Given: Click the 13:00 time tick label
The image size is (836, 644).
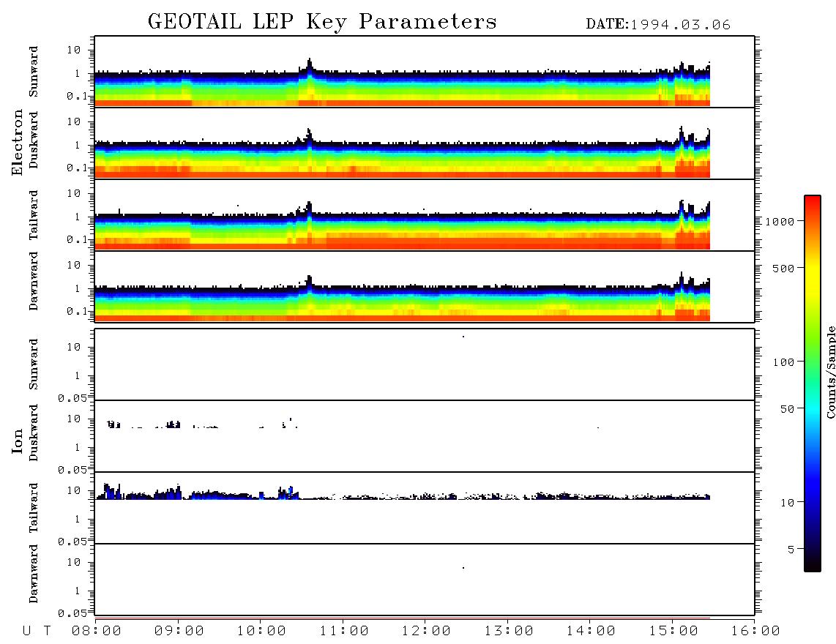Looking at the screenshot, I should coord(509,632).
